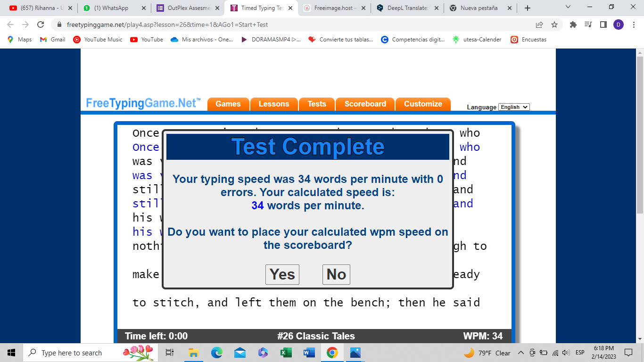Open the volume control in system tray

pyautogui.click(x=566, y=353)
